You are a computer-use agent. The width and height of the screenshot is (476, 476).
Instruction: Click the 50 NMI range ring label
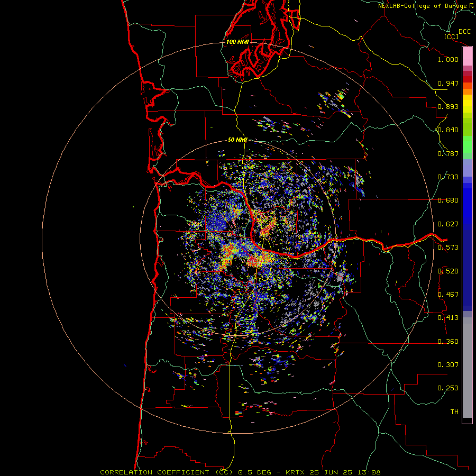tap(237, 140)
